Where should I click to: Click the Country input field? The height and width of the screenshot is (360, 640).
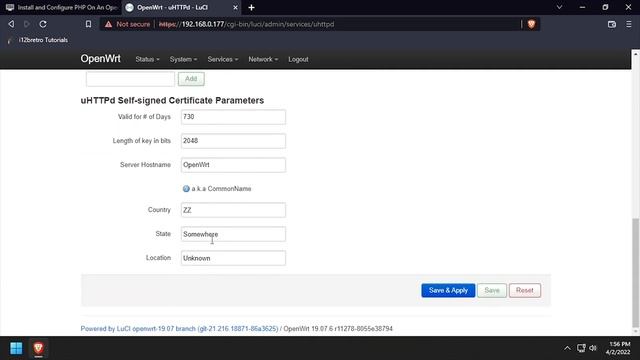(233, 210)
